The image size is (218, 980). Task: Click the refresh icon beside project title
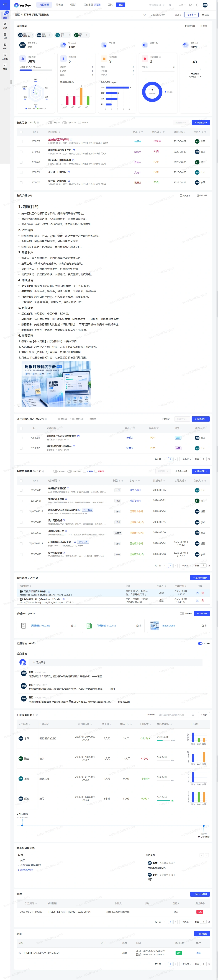click(144, 15)
